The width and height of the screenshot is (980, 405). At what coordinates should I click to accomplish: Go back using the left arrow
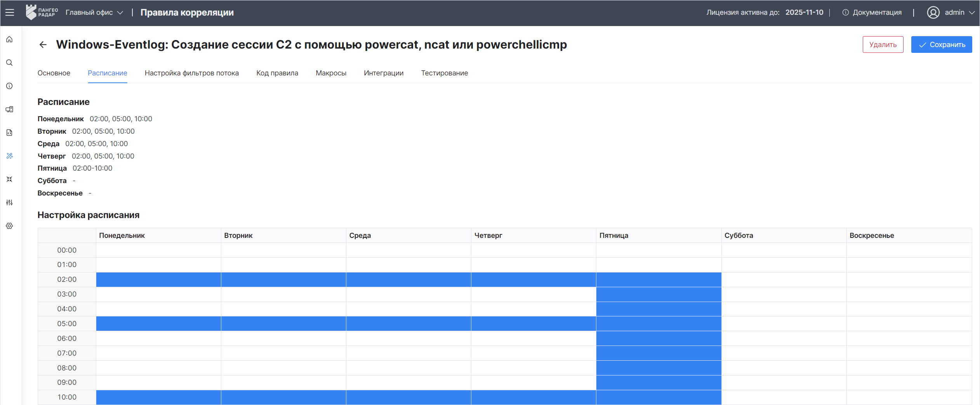click(43, 45)
